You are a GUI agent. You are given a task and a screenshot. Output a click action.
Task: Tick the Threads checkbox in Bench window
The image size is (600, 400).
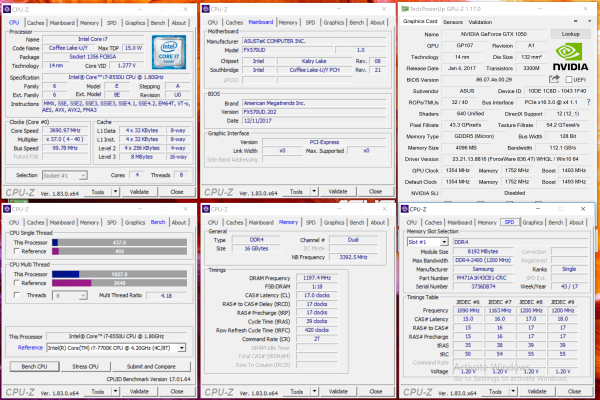16,295
